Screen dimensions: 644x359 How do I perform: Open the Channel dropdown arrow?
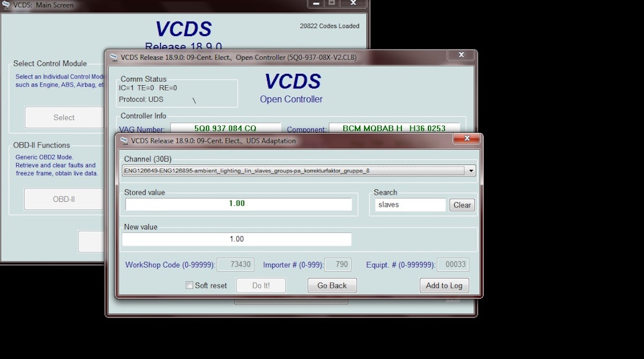[x=471, y=170]
